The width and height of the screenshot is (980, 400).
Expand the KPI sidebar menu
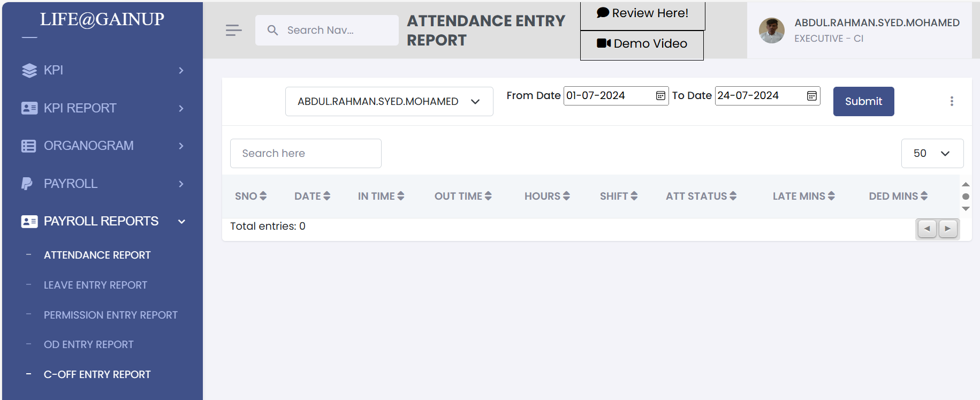click(x=103, y=70)
